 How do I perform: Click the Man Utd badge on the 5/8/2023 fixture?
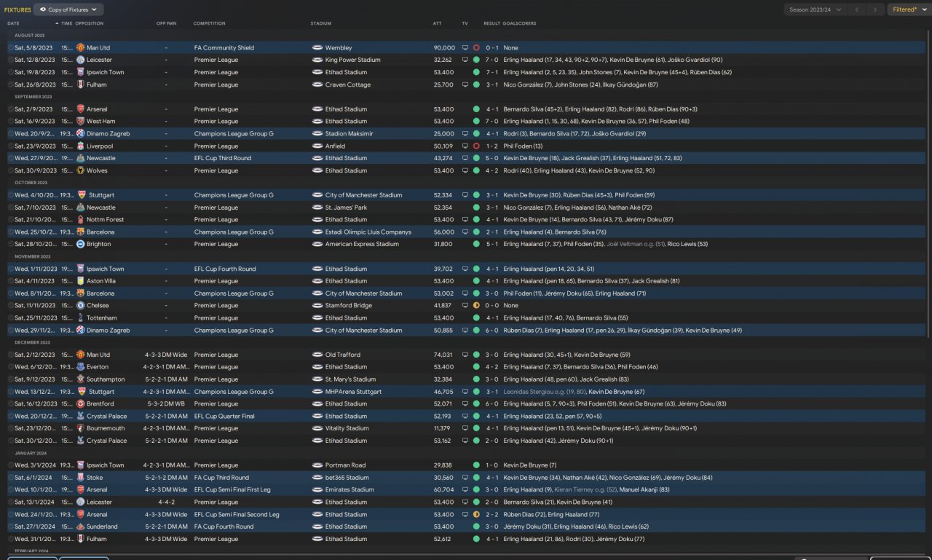point(80,47)
